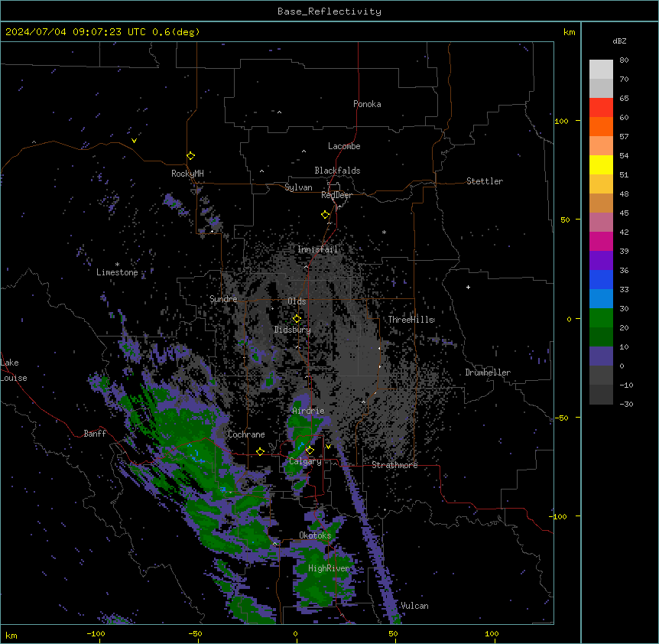Click the dBZ legend heading
This screenshot has height=644, width=659.
(x=619, y=41)
